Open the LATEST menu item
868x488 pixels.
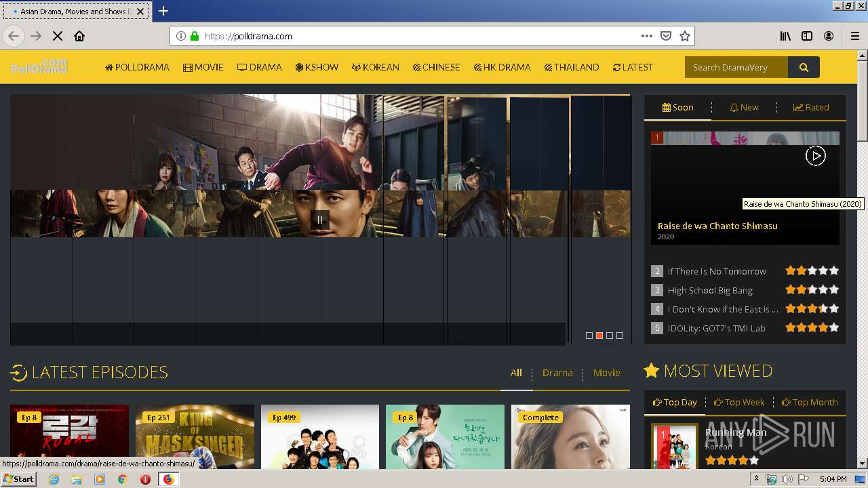(x=633, y=67)
